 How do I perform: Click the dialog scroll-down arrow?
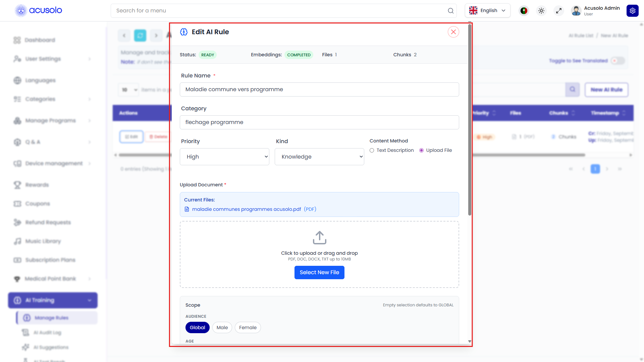(470, 341)
